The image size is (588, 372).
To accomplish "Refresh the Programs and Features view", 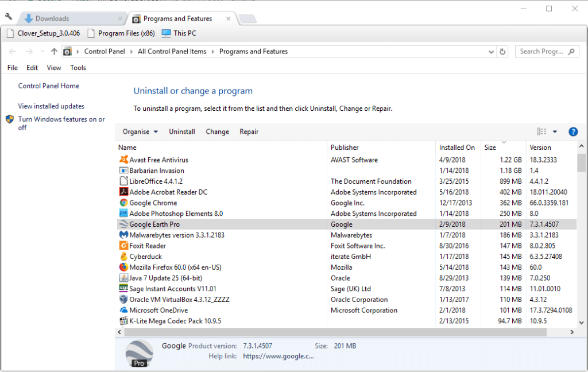I will click(x=503, y=52).
